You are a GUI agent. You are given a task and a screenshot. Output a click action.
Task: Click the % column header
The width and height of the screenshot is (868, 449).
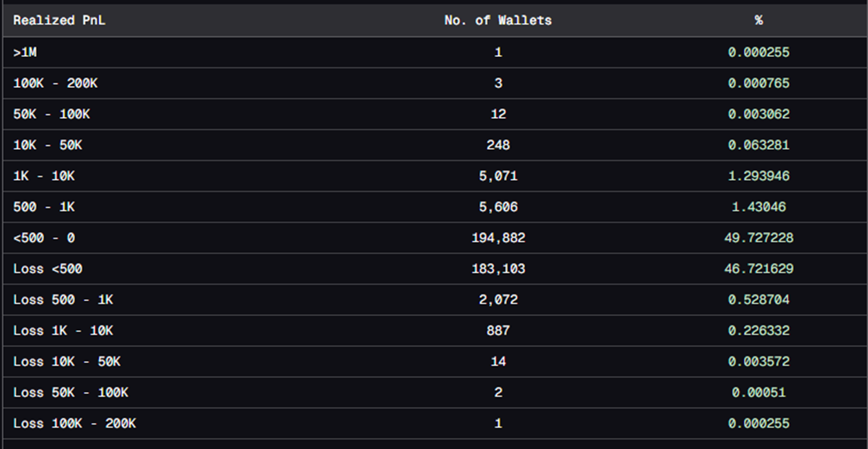pos(758,21)
